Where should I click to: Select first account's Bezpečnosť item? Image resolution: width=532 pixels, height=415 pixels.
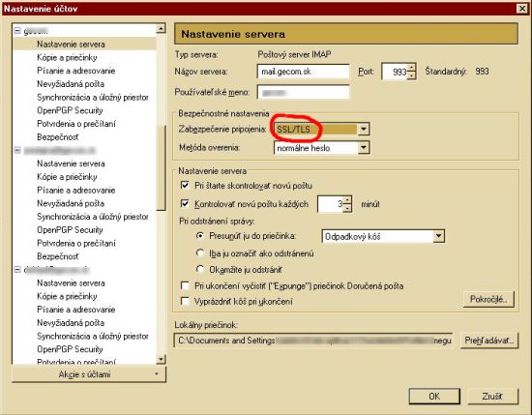[x=58, y=137]
